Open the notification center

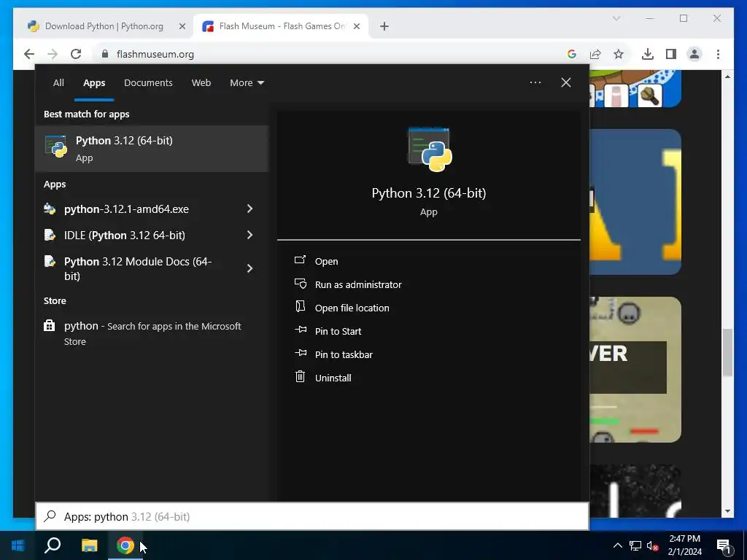[724, 545]
